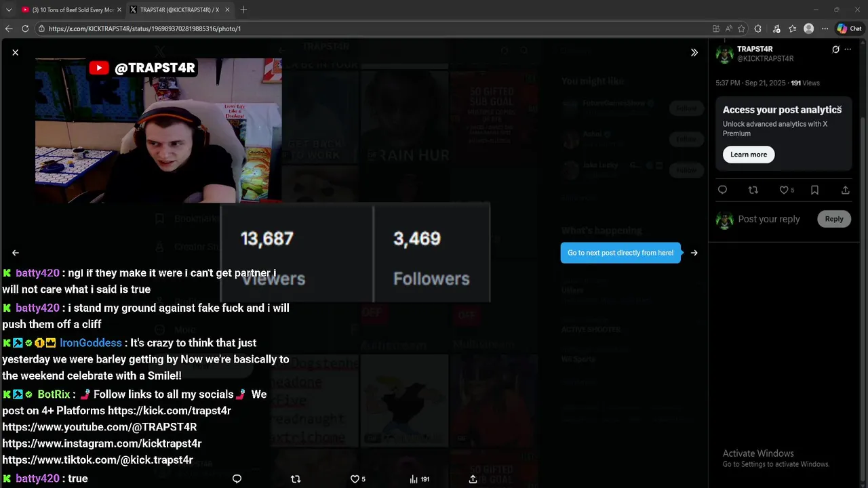
Task: Share post icon in side panel
Action: click(x=845, y=190)
